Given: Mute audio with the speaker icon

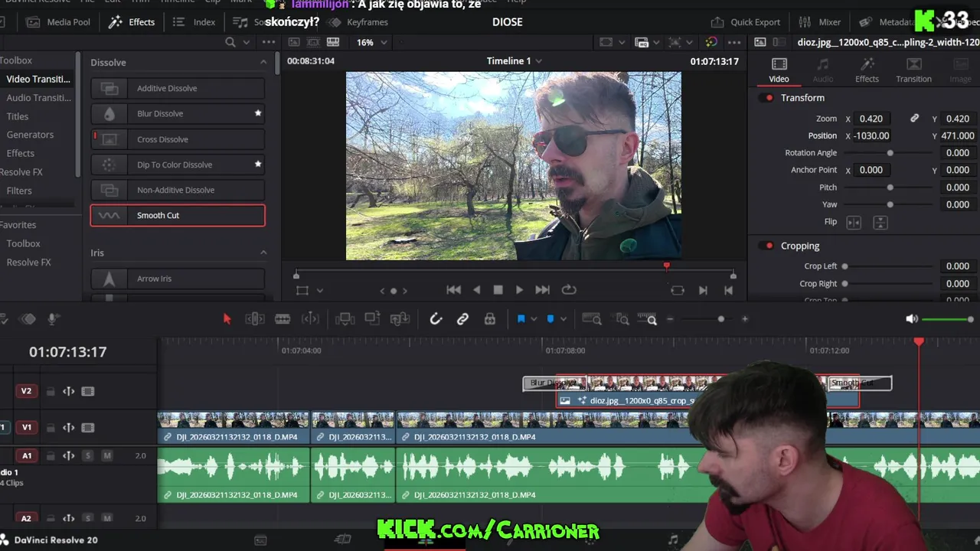Looking at the screenshot, I should [x=911, y=319].
